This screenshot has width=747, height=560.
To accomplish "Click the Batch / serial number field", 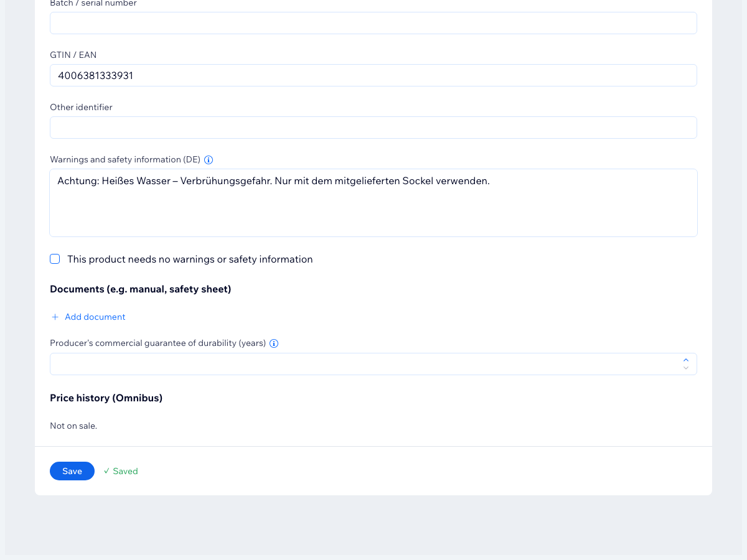I will pos(374,23).
